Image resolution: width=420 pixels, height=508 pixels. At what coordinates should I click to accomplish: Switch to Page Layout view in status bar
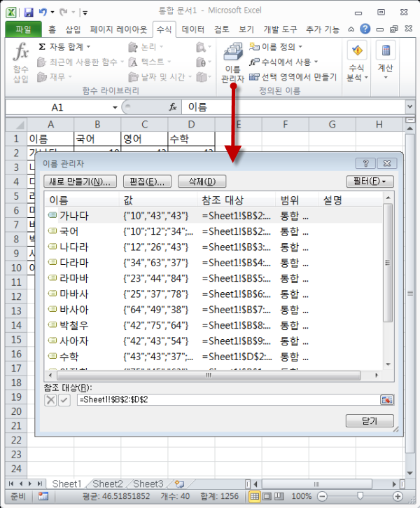[x=267, y=496]
